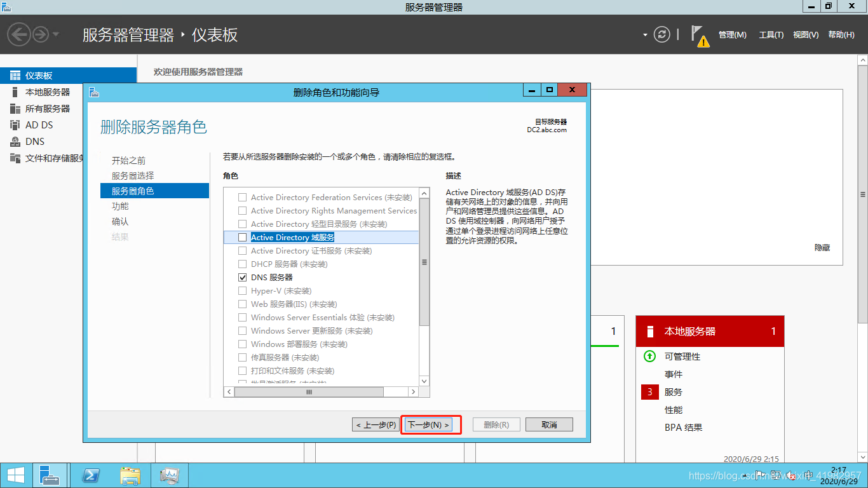Screen dimensions: 868x488
Task: Click the refresh icon in the header
Action: tap(662, 34)
